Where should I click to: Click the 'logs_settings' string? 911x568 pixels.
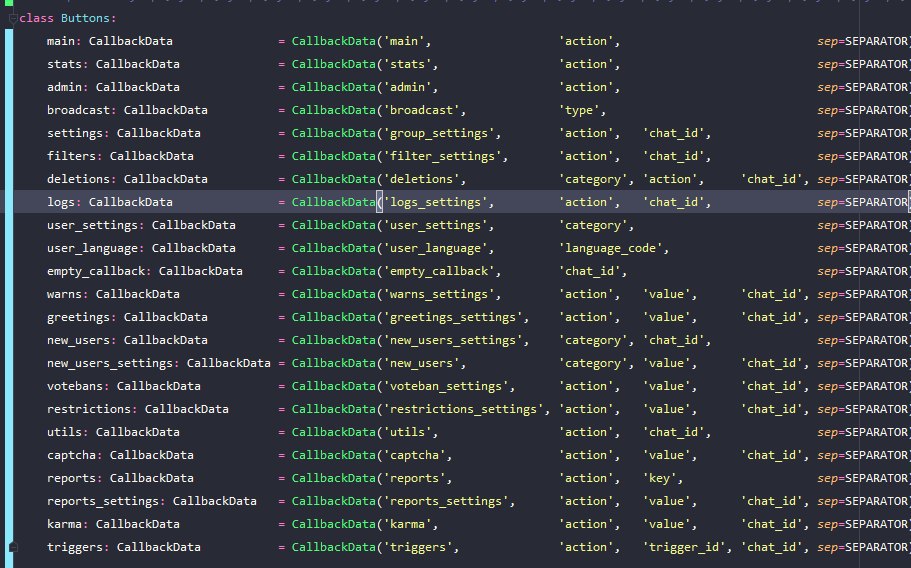(435, 202)
